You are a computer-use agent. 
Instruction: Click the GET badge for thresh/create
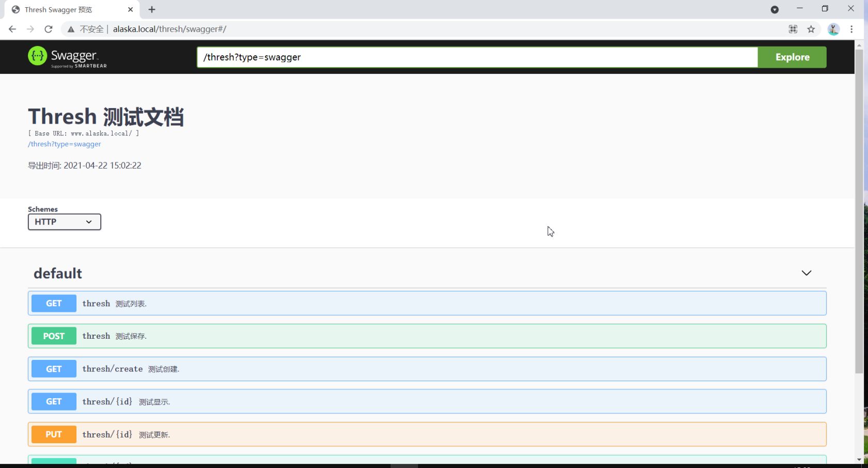pos(54,369)
